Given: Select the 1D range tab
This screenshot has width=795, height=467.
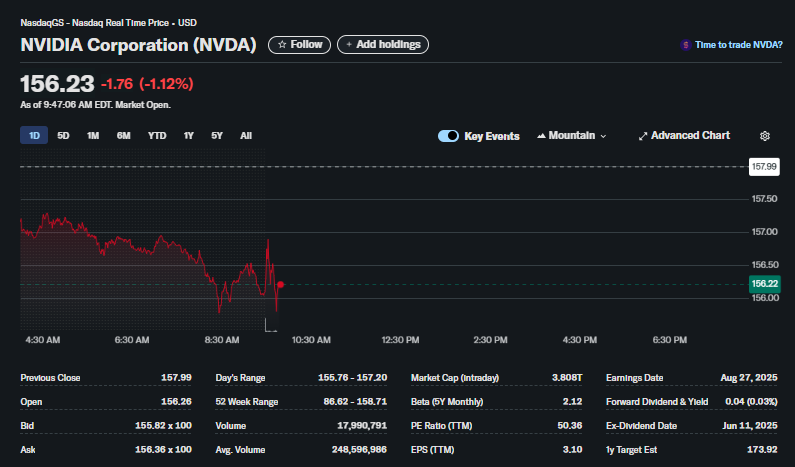Looking at the screenshot, I should (x=34, y=135).
